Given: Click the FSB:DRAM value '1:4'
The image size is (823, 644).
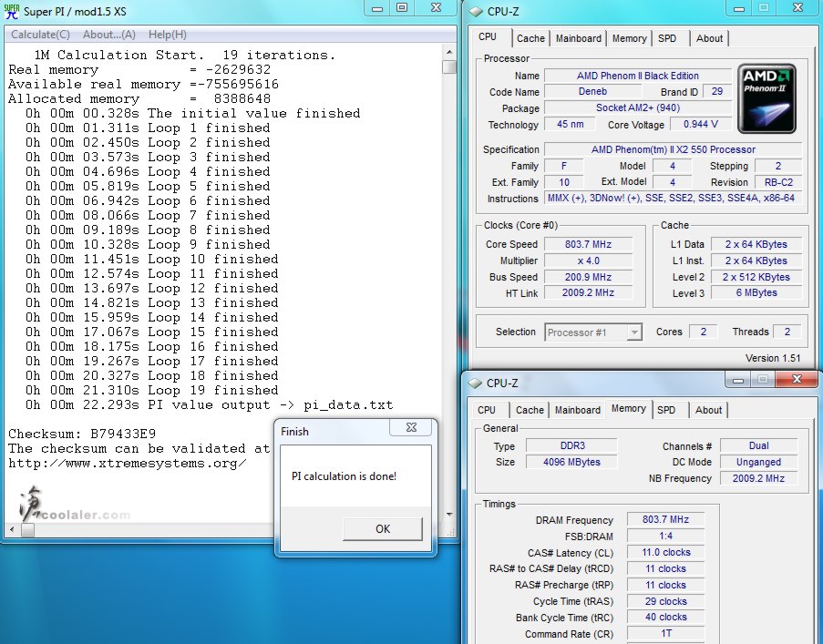Looking at the screenshot, I should pos(666,536).
